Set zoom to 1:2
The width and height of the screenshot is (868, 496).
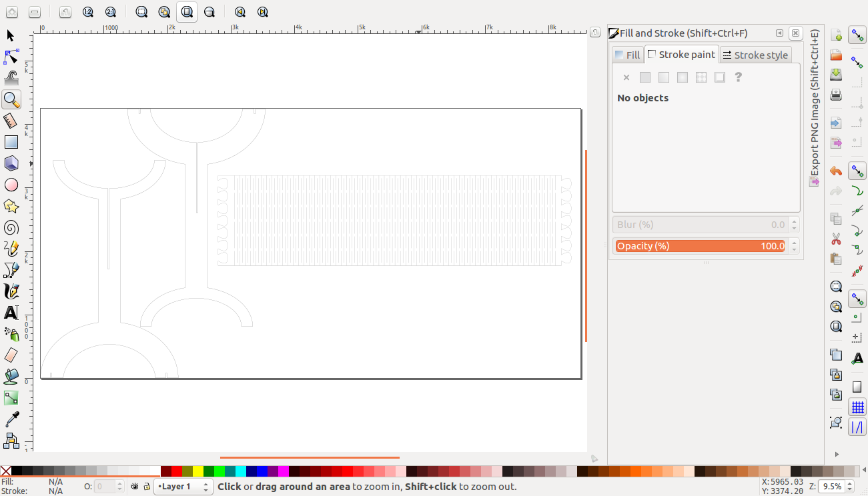tap(87, 12)
